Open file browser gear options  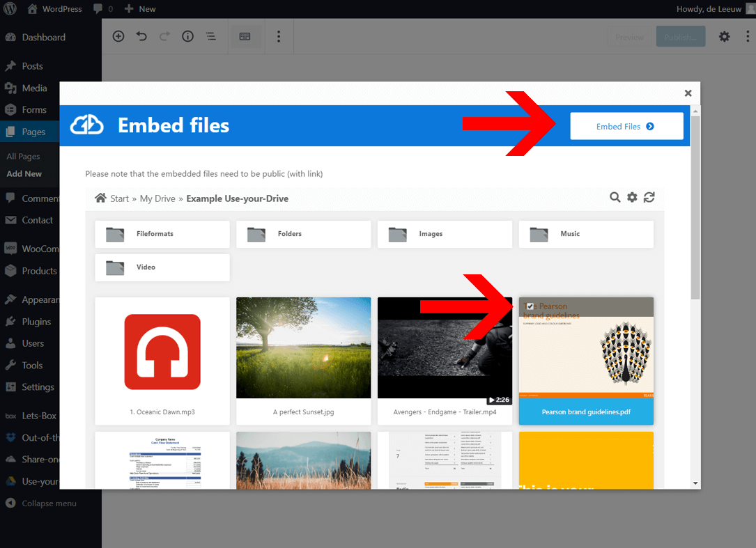[x=631, y=197]
